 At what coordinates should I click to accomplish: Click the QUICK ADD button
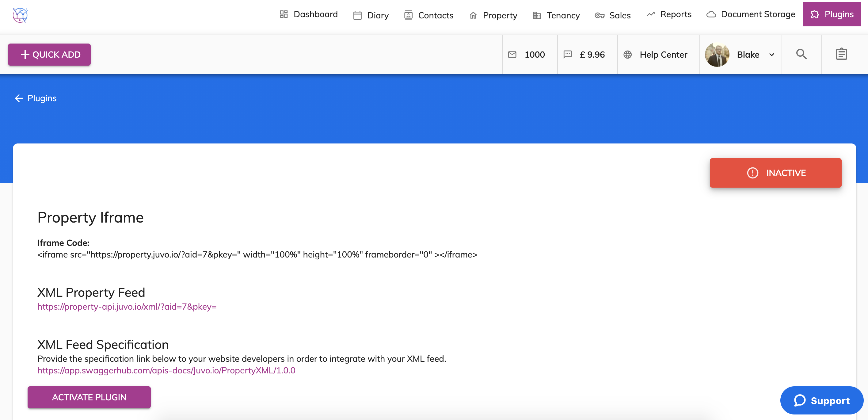point(49,55)
